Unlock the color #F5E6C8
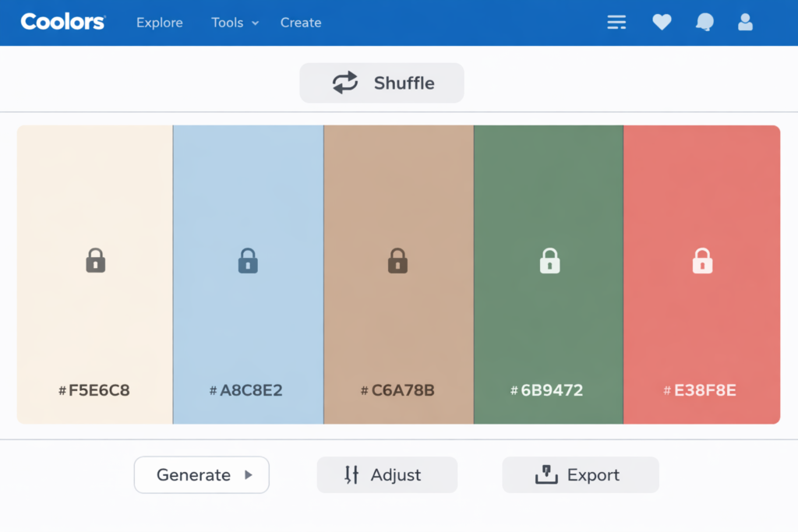The image size is (798, 532). click(94, 261)
